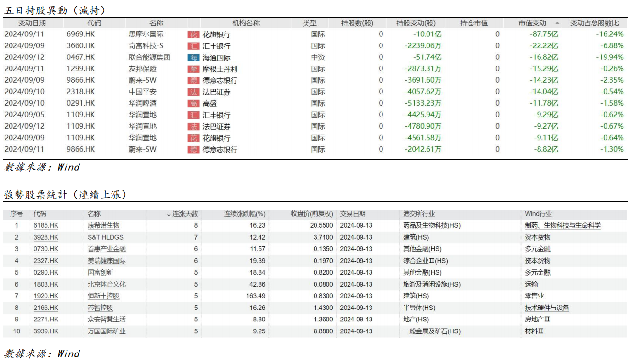Image resolution: width=630 pixels, height=364 pixels.
Task: Sort by the 变动日期 column header
Action: point(32,23)
